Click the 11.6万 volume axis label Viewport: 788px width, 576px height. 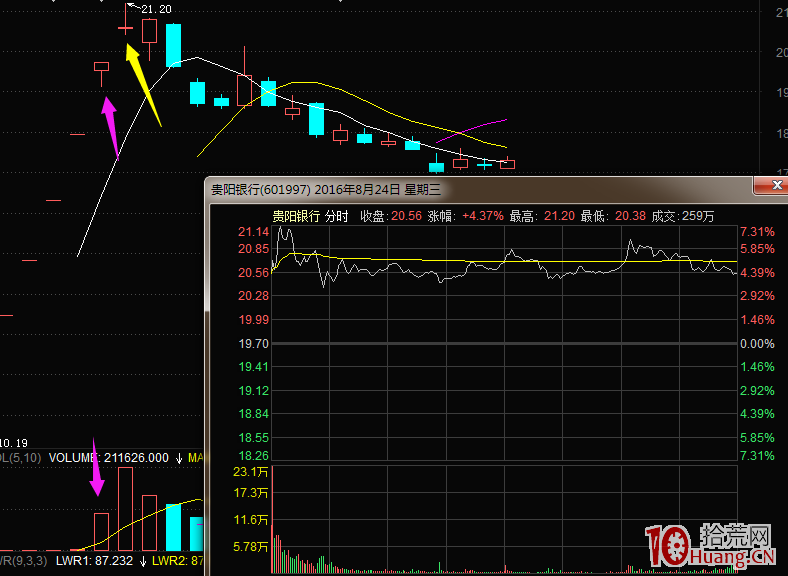(x=251, y=520)
